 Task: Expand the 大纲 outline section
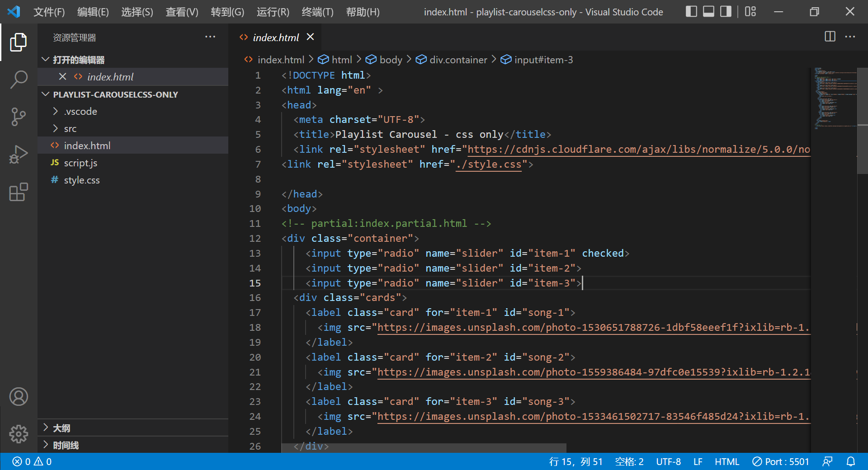(133, 428)
